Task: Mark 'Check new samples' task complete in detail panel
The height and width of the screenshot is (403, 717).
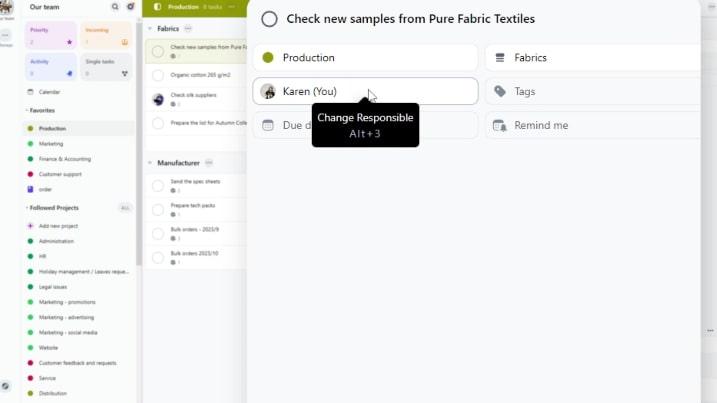Action: coord(269,19)
